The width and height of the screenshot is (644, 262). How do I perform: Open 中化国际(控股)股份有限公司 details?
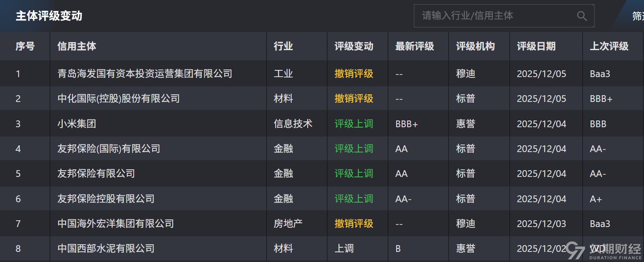pyautogui.click(x=118, y=98)
